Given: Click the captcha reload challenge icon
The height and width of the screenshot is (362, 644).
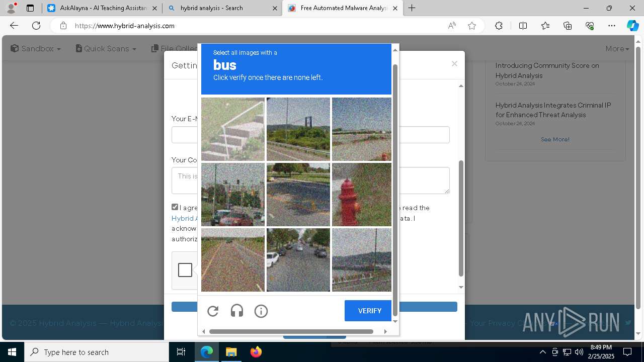Looking at the screenshot, I should 213,311.
